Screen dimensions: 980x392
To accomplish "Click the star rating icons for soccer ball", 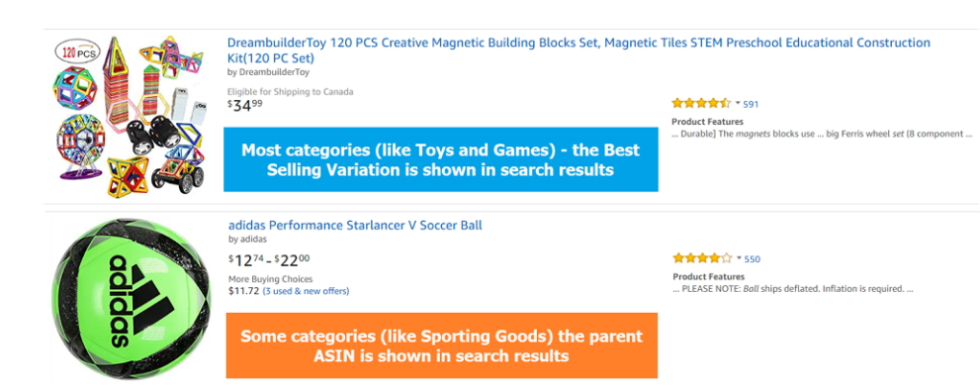I will (x=702, y=258).
